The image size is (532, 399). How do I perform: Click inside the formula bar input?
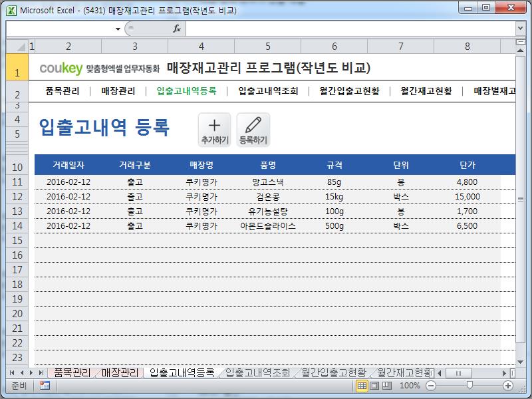[x=350, y=29]
